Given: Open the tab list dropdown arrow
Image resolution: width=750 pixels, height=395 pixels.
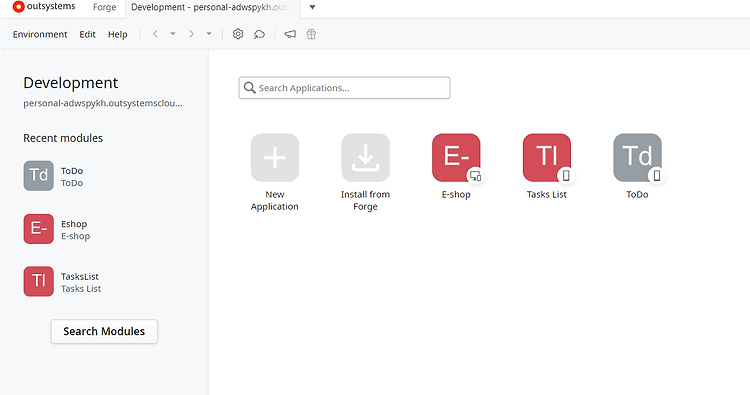Looking at the screenshot, I should 312,7.
